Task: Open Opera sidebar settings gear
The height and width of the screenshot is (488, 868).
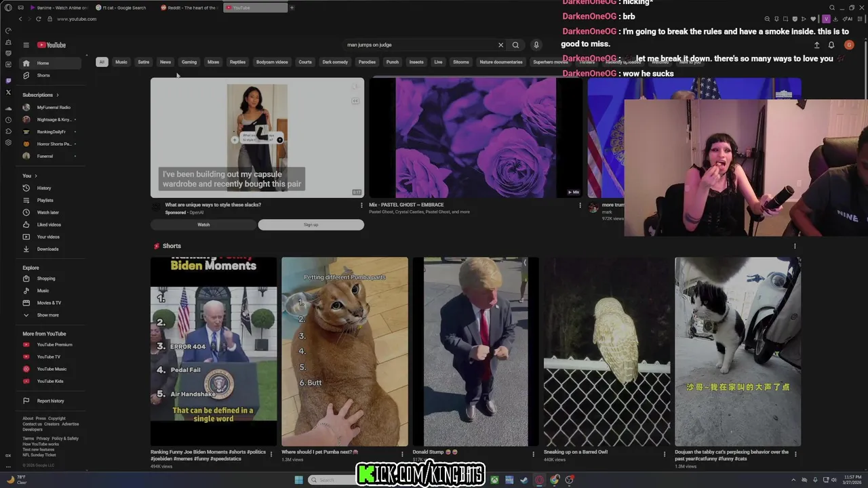Action: pos(8,142)
